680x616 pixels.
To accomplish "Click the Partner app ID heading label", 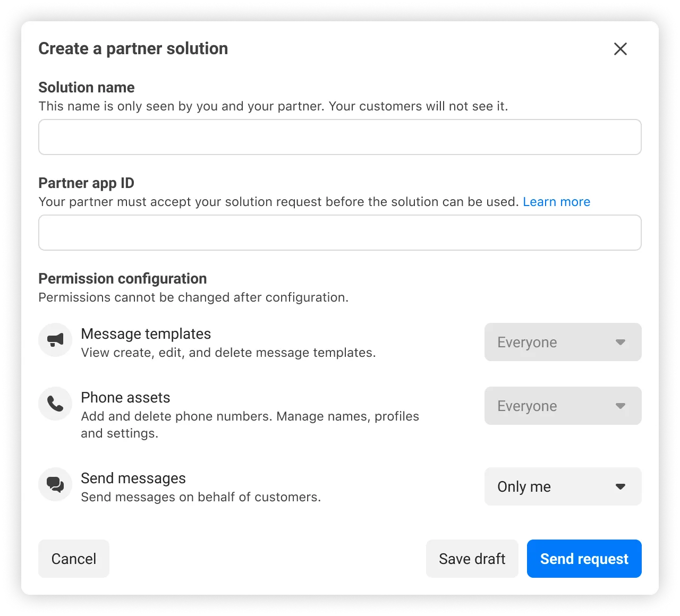I will click(x=87, y=183).
